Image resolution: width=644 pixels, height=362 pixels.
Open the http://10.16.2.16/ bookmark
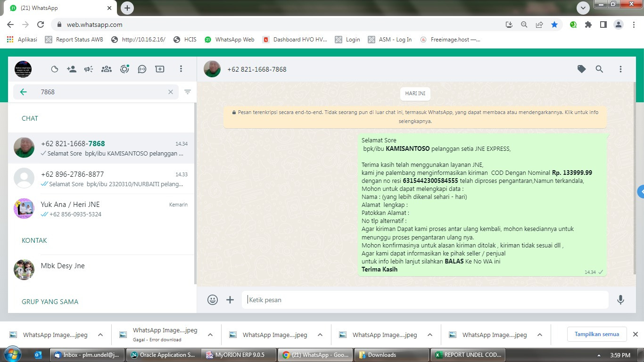tap(138, 40)
